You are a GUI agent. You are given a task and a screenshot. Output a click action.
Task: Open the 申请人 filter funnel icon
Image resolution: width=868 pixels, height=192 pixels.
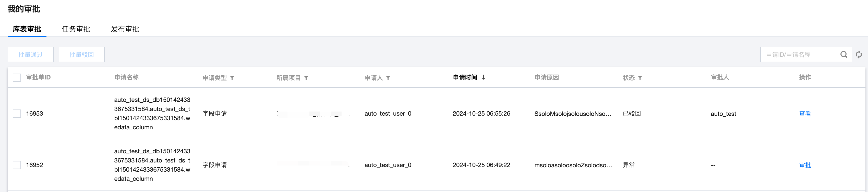(388, 78)
